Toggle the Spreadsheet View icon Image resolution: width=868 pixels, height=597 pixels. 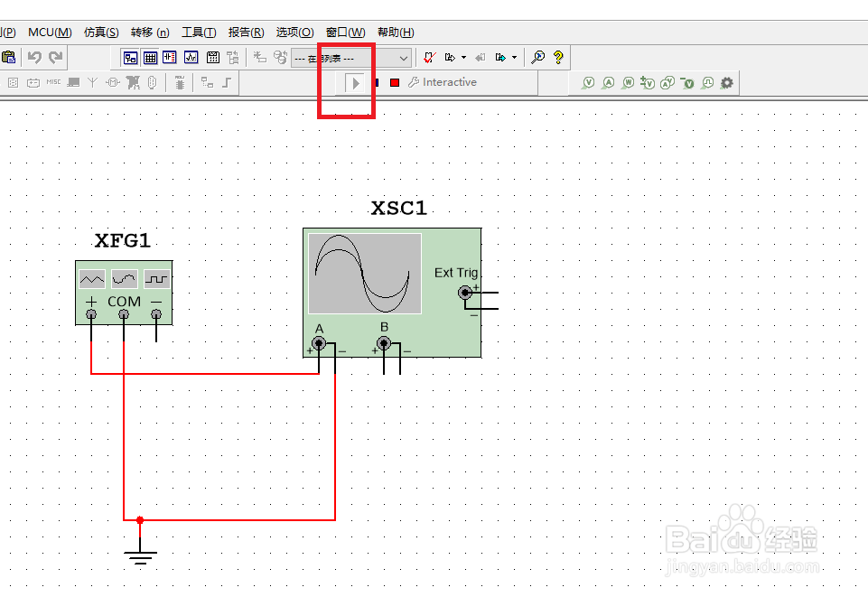tap(151, 58)
